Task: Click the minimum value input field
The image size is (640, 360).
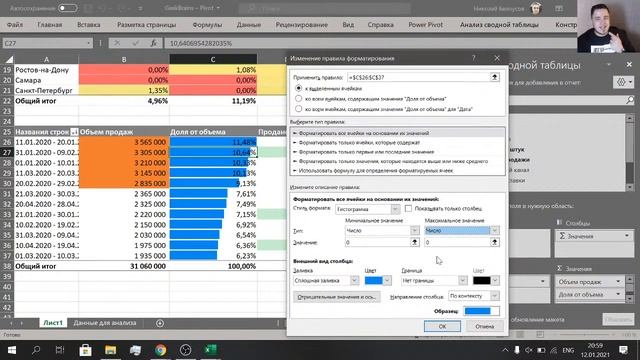Action: [377, 242]
